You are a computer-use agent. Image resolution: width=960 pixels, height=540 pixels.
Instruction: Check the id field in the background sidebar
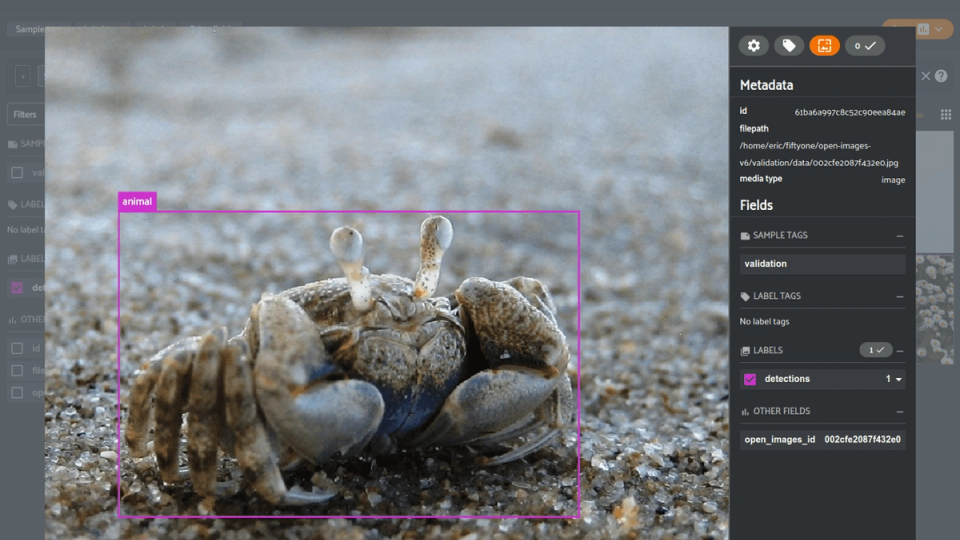click(x=17, y=348)
